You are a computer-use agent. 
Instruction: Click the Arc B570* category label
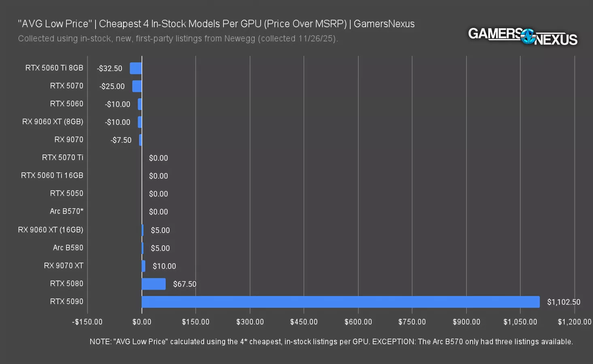point(66,212)
